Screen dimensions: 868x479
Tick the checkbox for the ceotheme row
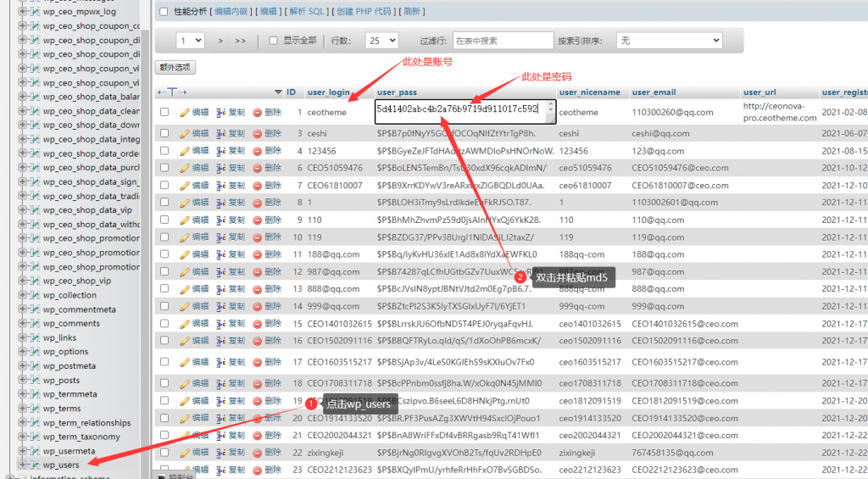[x=164, y=112]
